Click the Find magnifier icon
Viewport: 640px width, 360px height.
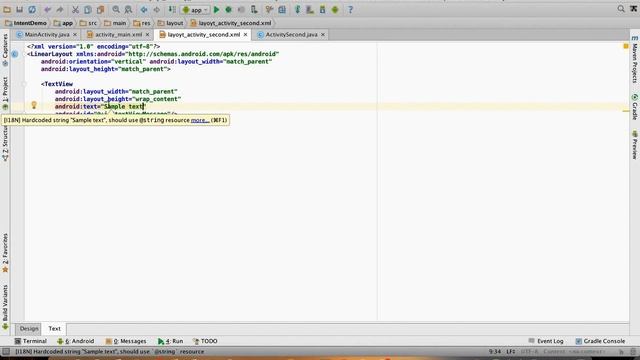click(116, 9)
